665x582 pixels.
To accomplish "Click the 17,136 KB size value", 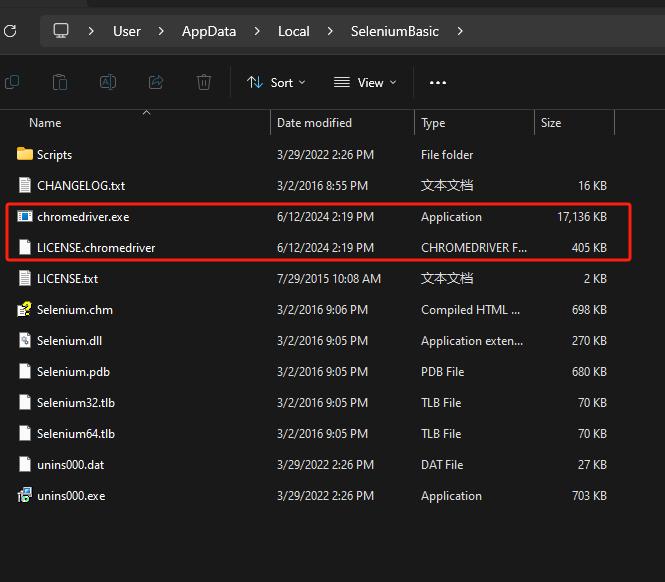I will coord(582,217).
